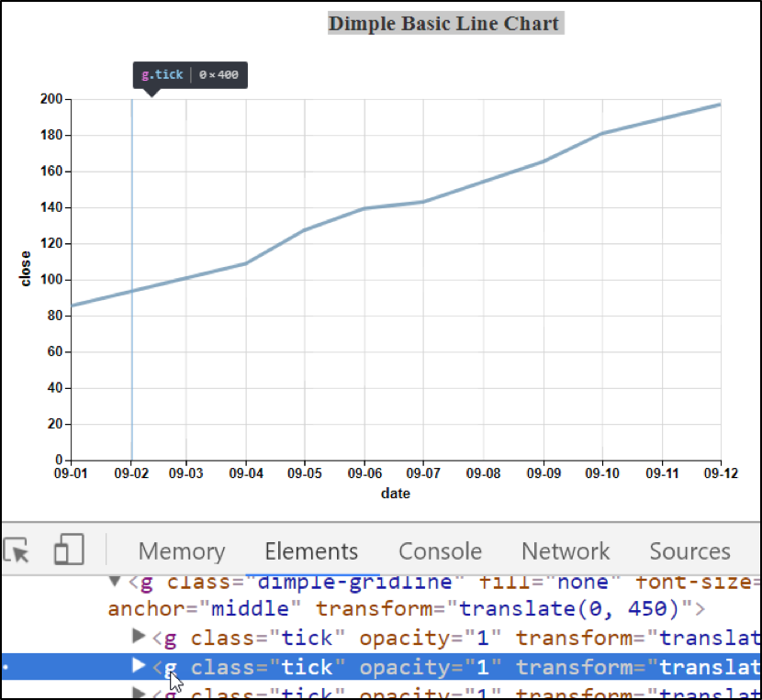Click the 09-07 x-axis label
The image size is (762, 700).
pos(423,473)
